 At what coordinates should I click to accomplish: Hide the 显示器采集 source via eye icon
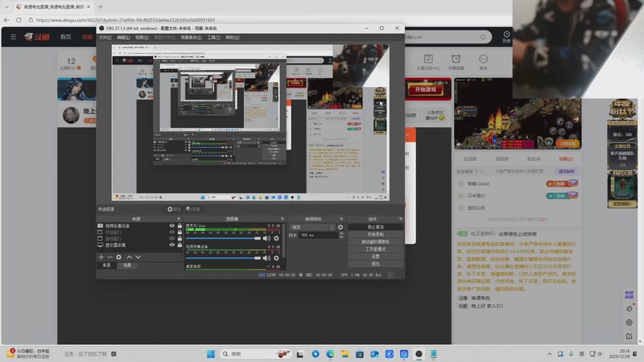click(x=172, y=245)
